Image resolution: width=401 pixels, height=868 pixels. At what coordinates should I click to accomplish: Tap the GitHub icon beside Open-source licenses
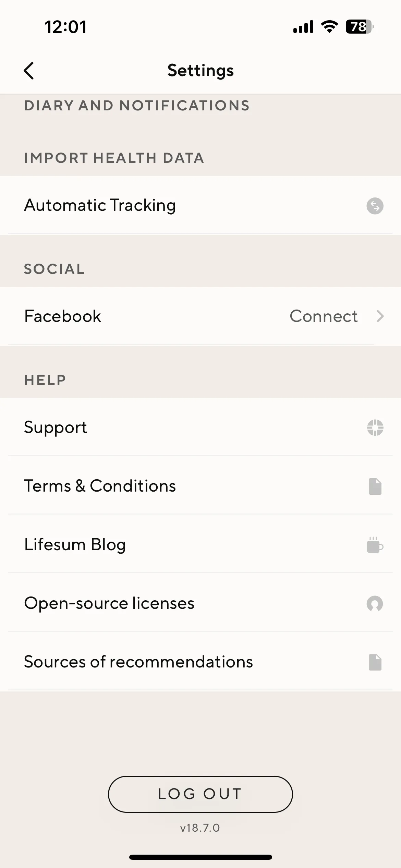click(x=375, y=604)
